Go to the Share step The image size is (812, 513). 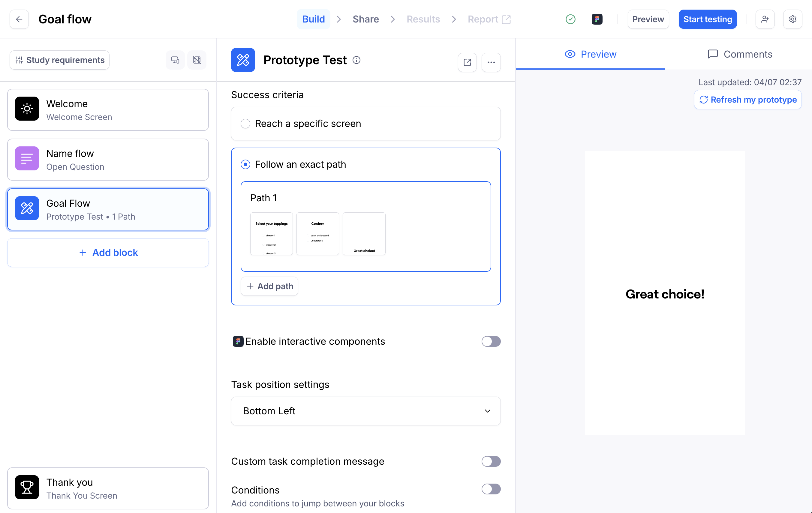(x=365, y=19)
